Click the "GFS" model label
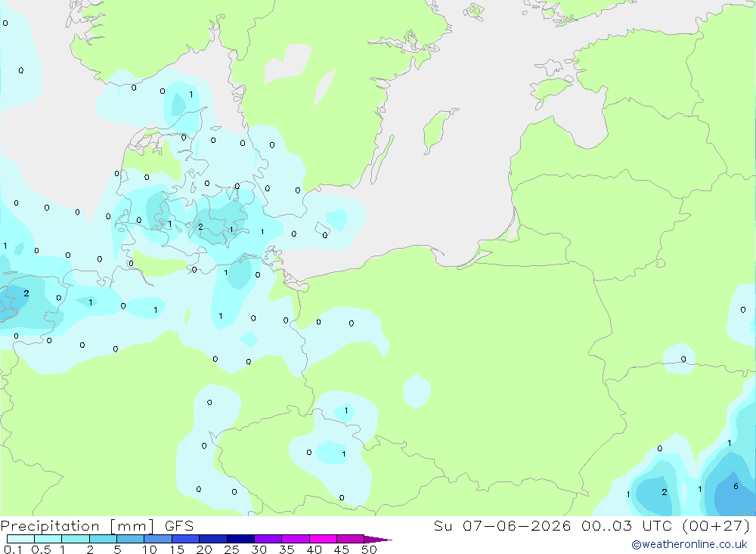The image size is (756, 554). [179, 525]
